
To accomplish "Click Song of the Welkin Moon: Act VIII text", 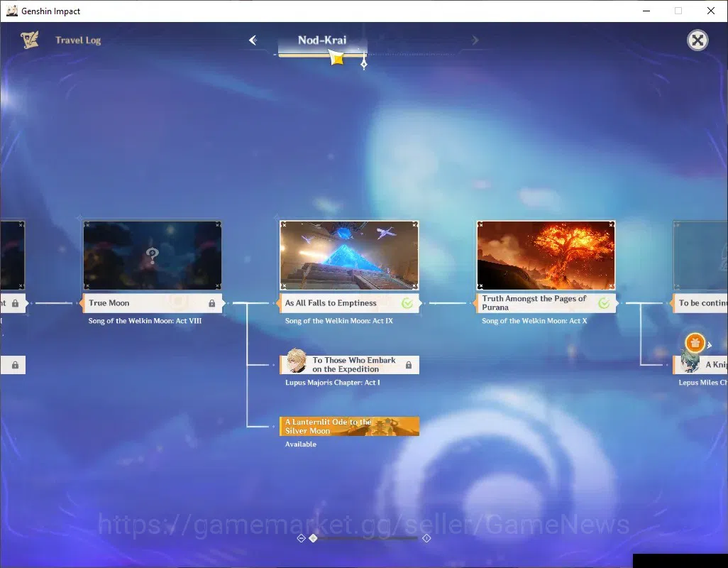I will pyautogui.click(x=145, y=321).
